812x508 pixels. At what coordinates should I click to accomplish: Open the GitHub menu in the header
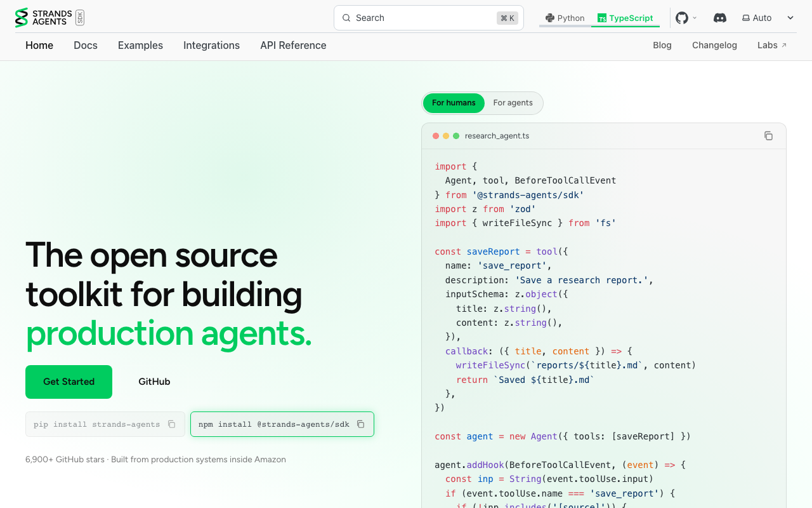pos(686,18)
